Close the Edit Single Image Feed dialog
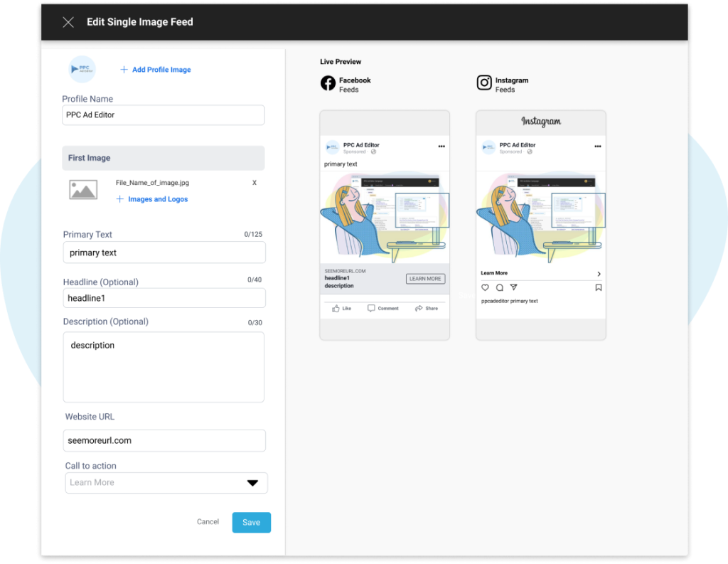 (x=68, y=22)
